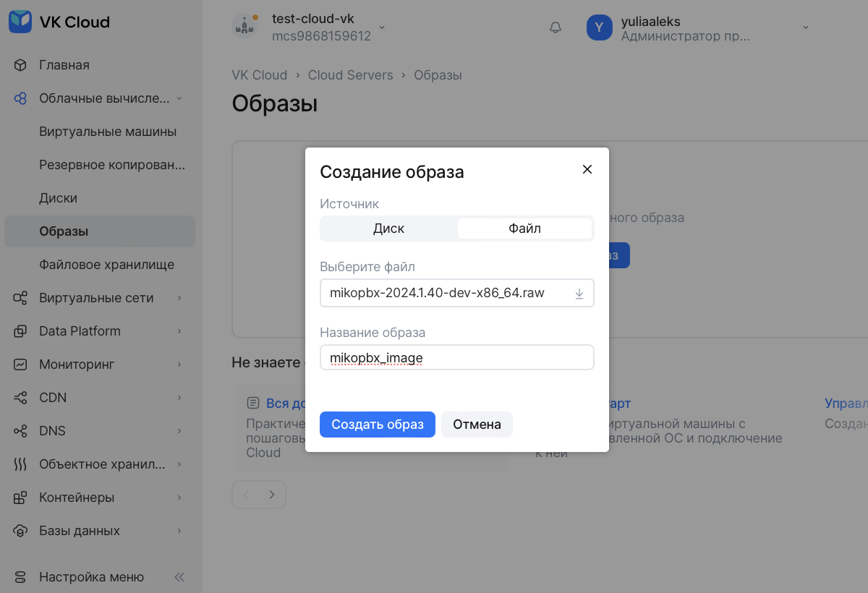Open the test-cloud-vk project dropdown
868x593 pixels.
click(382, 27)
